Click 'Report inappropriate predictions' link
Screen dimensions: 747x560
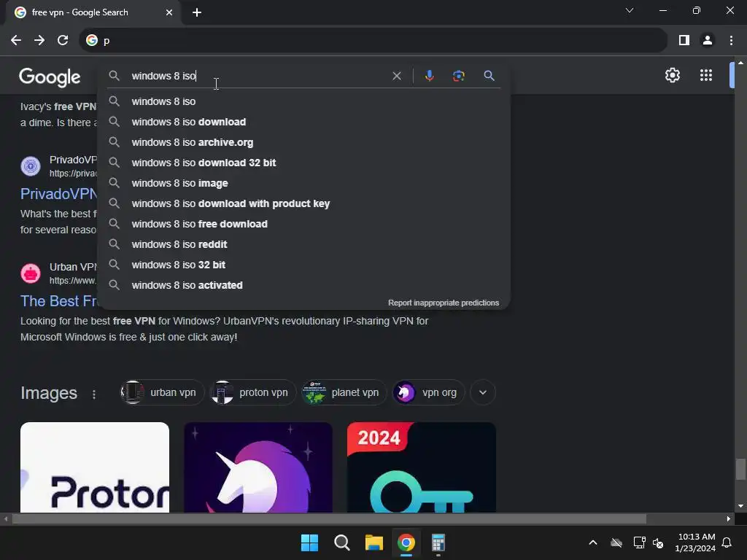tap(444, 303)
